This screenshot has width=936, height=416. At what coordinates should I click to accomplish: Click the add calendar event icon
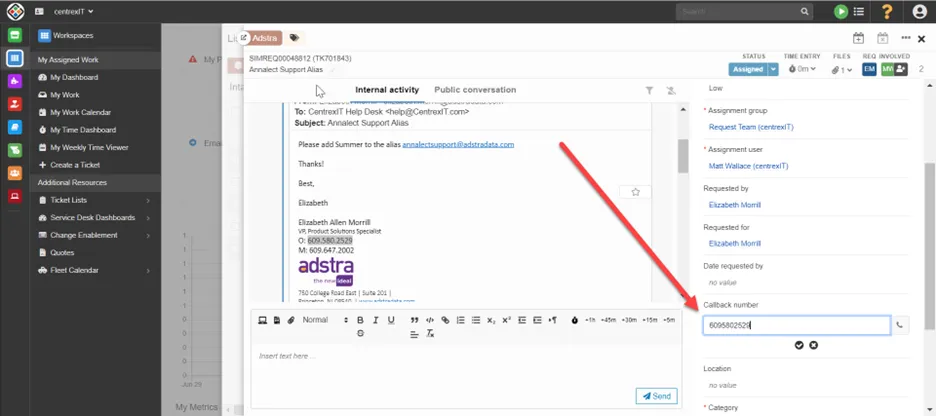click(858, 38)
